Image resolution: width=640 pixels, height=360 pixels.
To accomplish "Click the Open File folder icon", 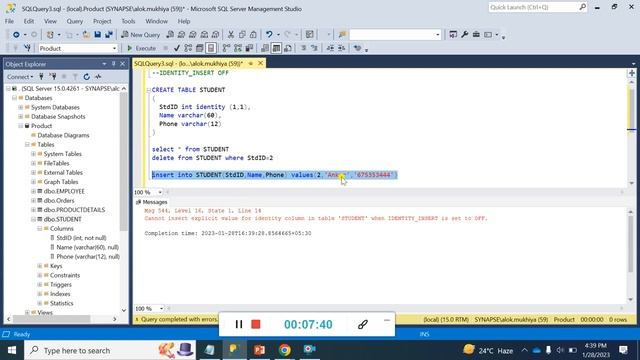I will coord(86,35).
